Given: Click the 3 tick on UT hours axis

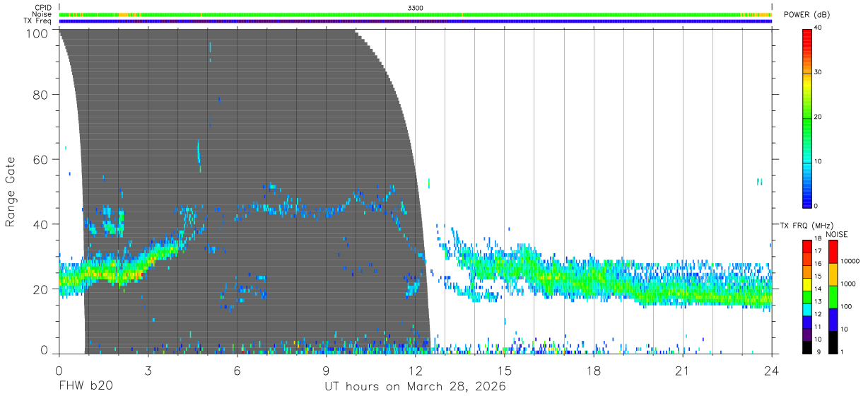Looking at the screenshot, I should click(x=148, y=370).
